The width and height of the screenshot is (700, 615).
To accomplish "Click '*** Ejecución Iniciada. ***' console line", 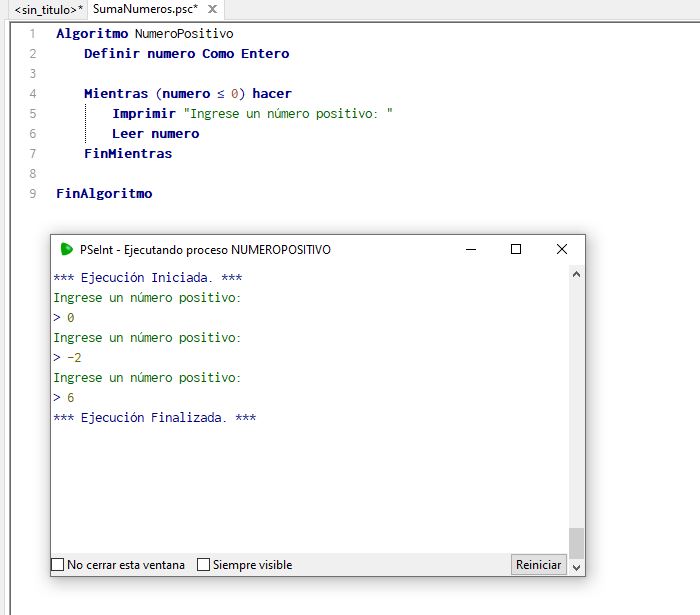I will coord(148,278).
